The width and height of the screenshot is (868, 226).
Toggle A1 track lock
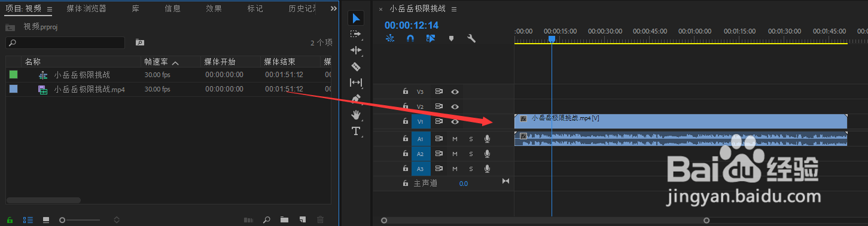pos(405,139)
